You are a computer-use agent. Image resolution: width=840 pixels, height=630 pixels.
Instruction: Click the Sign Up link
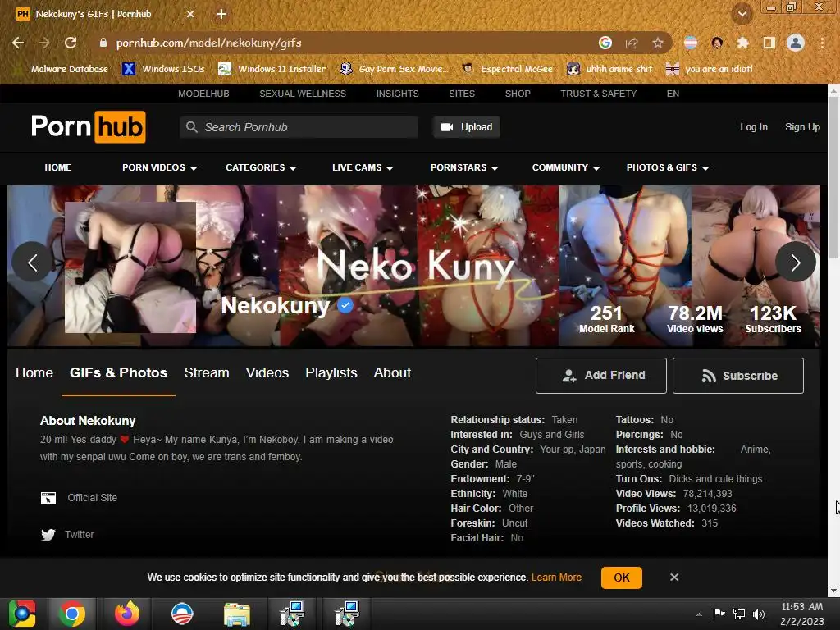[x=802, y=127]
